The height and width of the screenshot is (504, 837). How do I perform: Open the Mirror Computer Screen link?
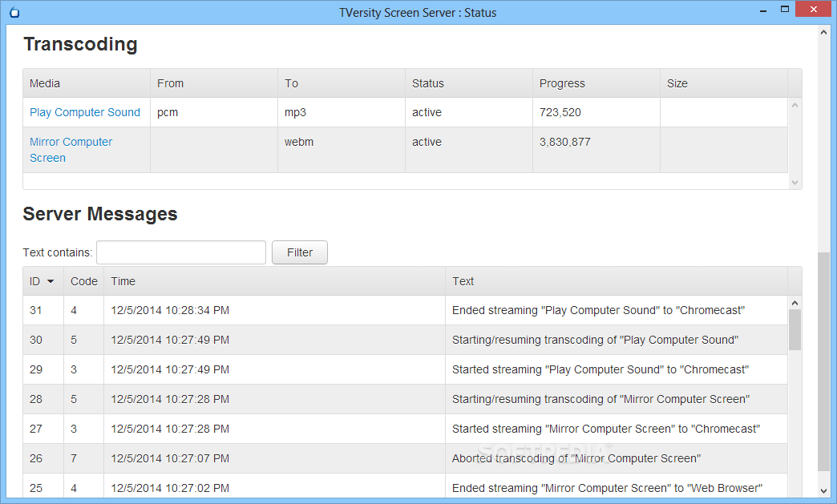[71, 150]
